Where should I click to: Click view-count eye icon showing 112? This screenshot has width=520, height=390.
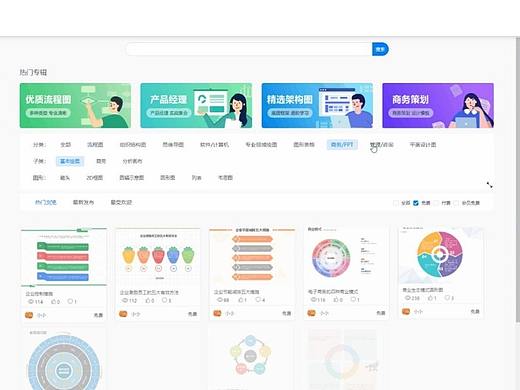click(125, 300)
